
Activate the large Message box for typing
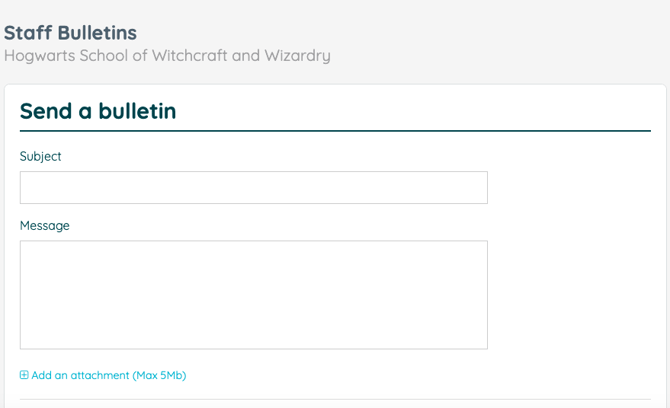pyautogui.click(x=253, y=295)
